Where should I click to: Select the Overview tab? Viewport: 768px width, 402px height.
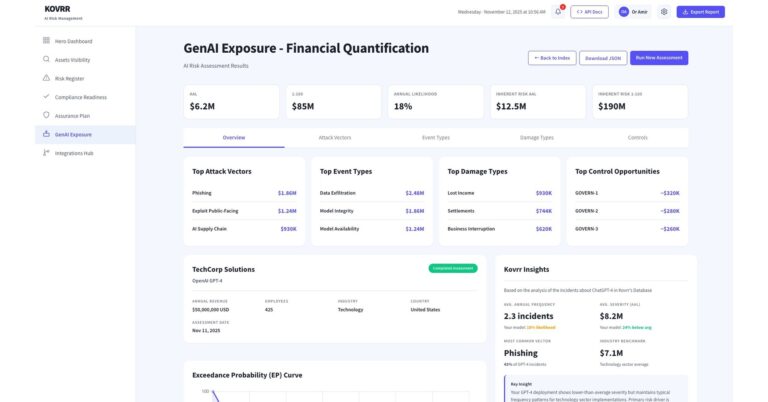pos(234,138)
